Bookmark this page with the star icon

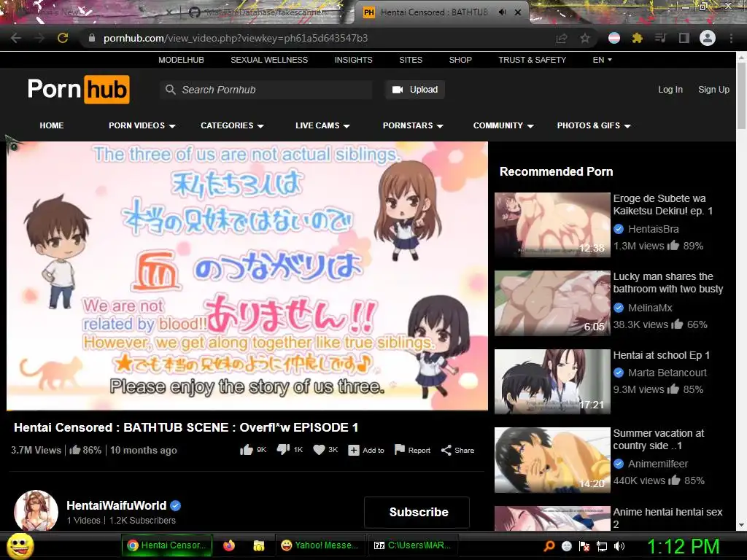[x=585, y=38]
